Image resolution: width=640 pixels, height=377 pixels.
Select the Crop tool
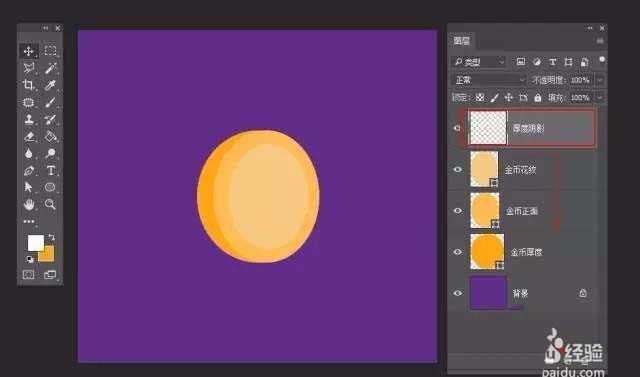tap(28, 85)
